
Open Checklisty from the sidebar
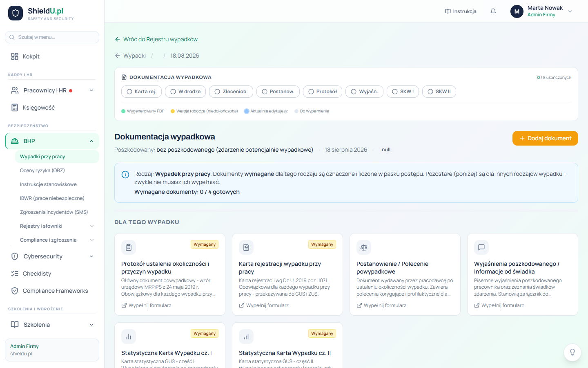pyautogui.click(x=52, y=274)
